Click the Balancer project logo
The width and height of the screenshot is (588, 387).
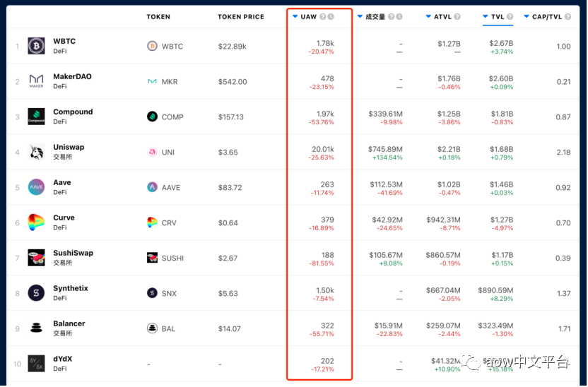coord(36,328)
